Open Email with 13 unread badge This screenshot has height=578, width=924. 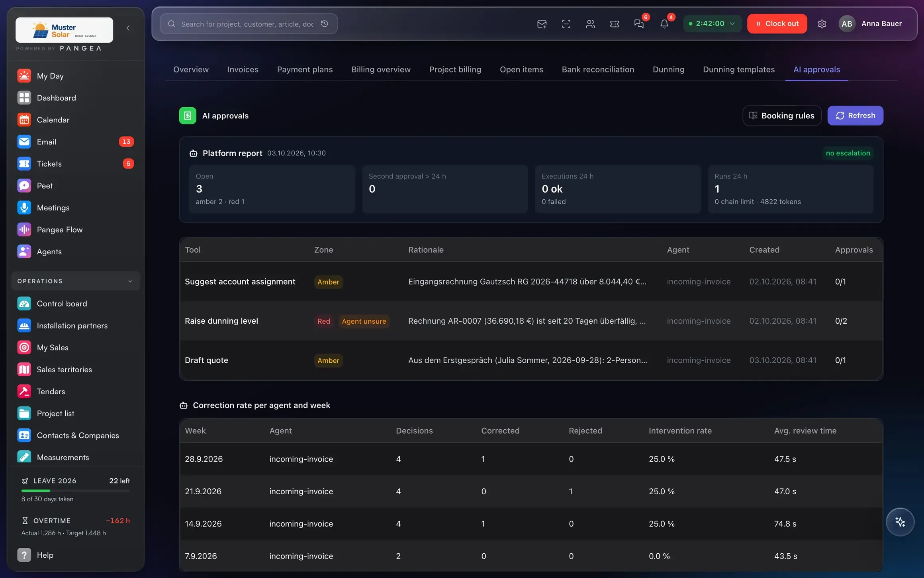pos(76,142)
